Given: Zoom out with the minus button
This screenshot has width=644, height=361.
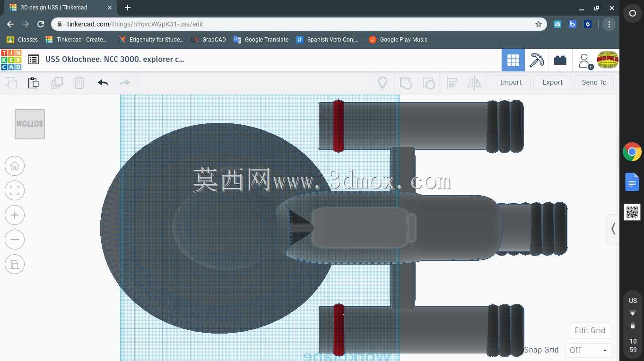Looking at the screenshot, I should (x=15, y=240).
